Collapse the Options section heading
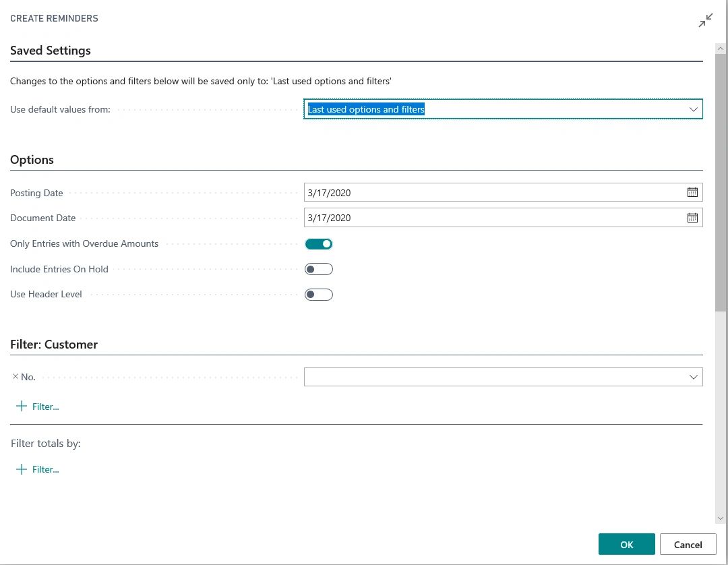This screenshot has width=728, height=565. point(32,160)
